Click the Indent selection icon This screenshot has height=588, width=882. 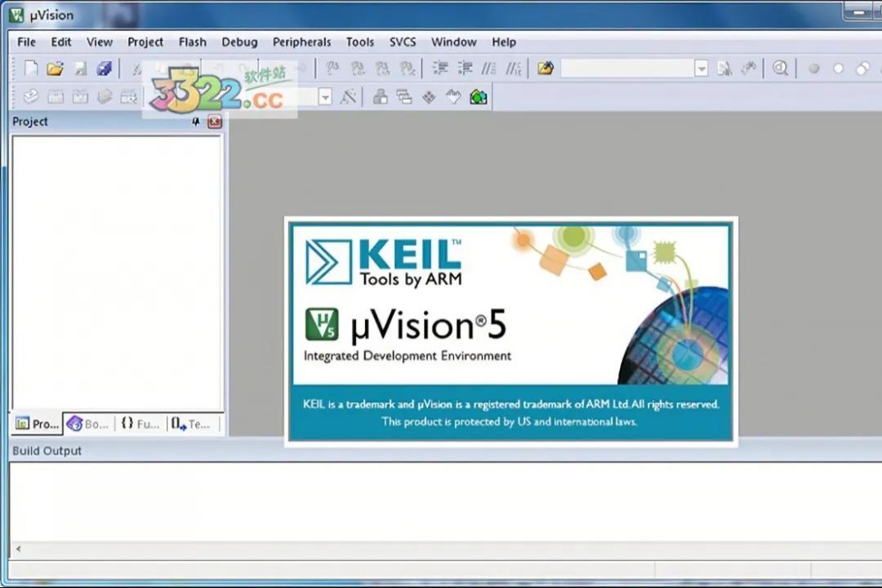click(440, 69)
